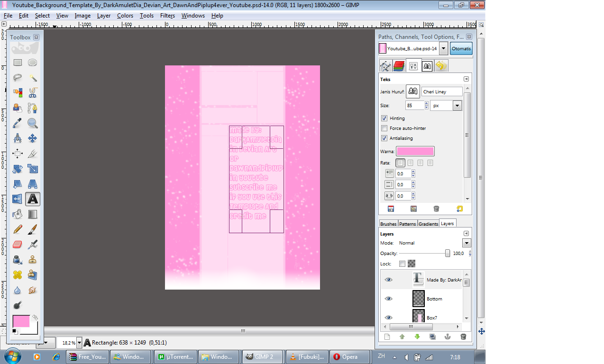604x364 pixels.
Task: Activate the Crop tool
Action: click(x=33, y=154)
